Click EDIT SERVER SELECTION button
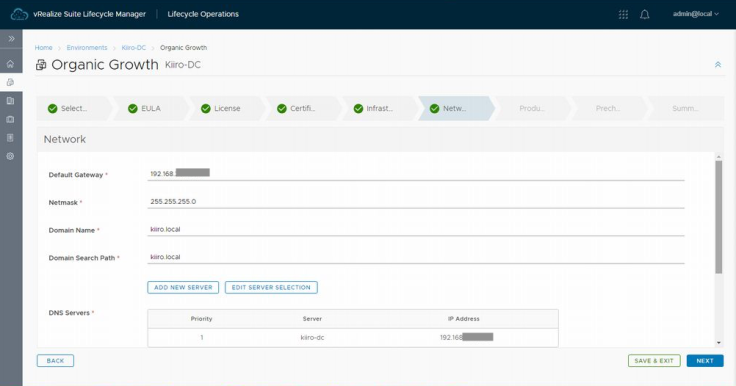This screenshot has height=386, width=736. click(x=271, y=287)
